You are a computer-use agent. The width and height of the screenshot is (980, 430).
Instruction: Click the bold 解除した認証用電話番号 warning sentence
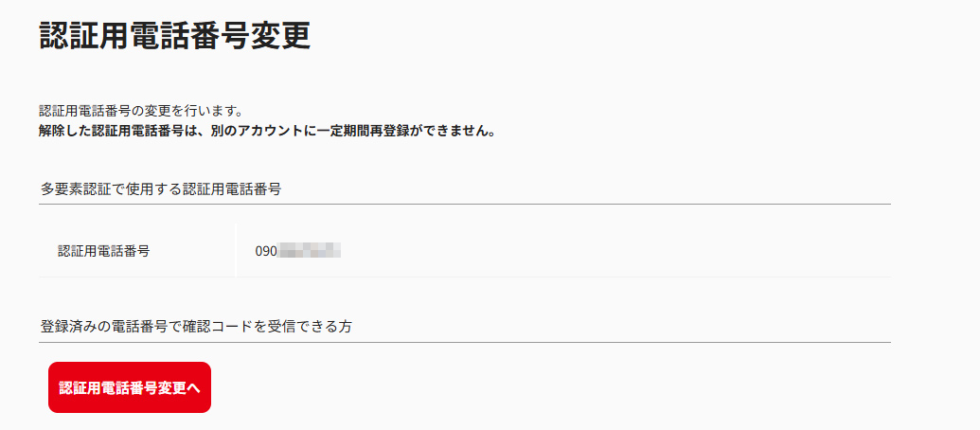point(268,131)
